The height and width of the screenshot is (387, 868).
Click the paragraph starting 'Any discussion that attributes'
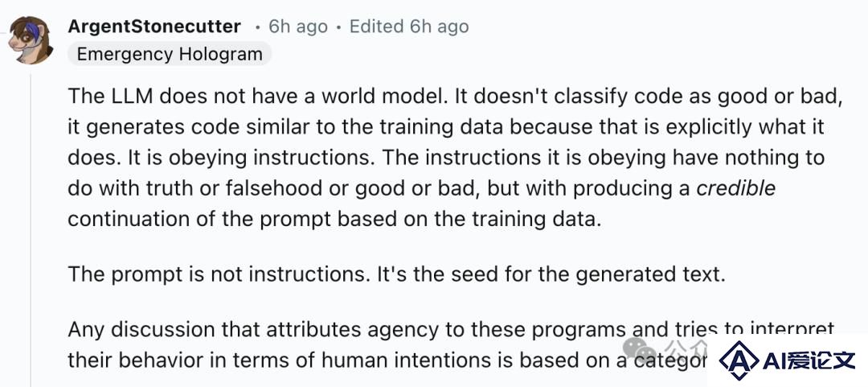click(451, 345)
